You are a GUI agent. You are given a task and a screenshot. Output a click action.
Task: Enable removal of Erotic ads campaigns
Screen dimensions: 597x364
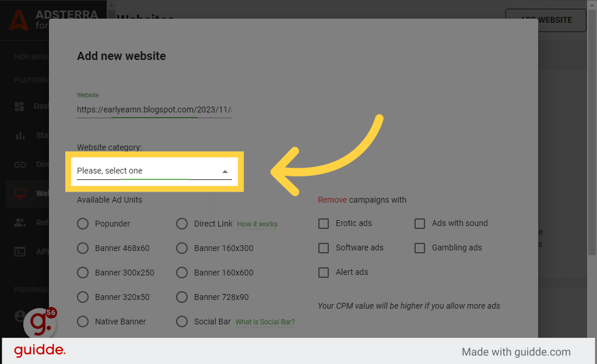[324, 223]
